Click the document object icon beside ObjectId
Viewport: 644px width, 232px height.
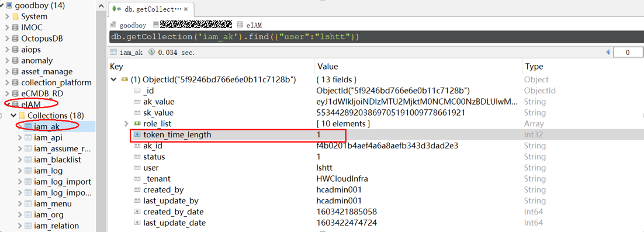124,79
